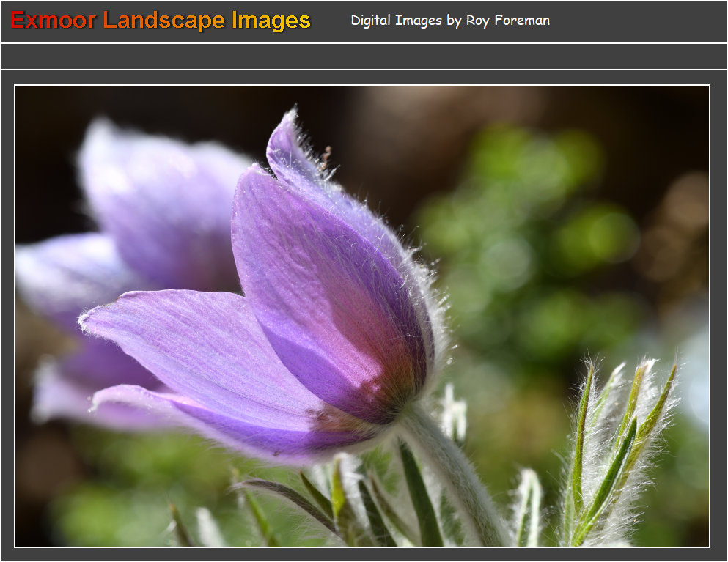This screenshot has height=562, width=728.
Task: Click the Exmoor Landscape Images site title
Action: click(161, 21)
